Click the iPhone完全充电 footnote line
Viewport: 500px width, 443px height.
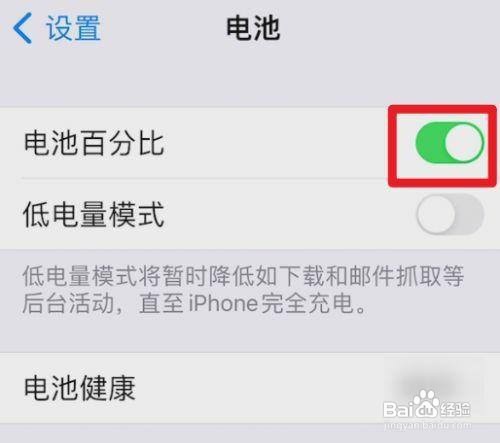point(193,304)
